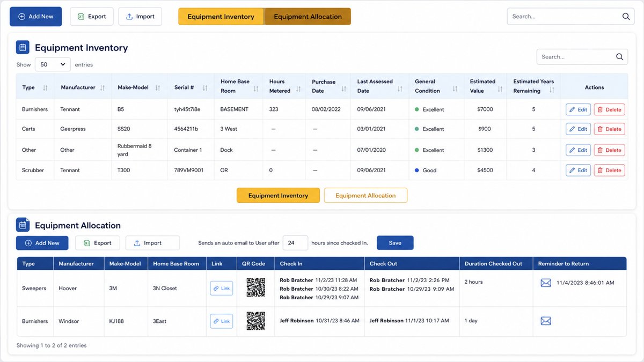Edit the Scrubber T300 row
Image resolution: width=644 pixels, height=362 pixels.
coord(578,170)
